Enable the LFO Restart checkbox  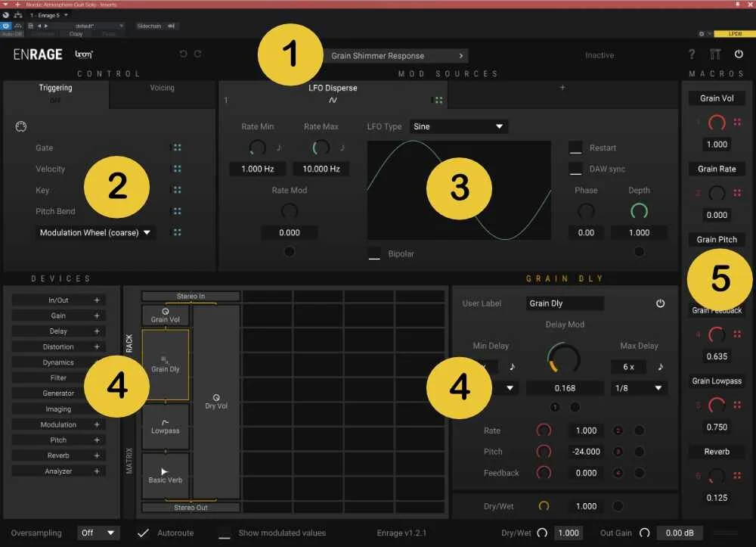point(575,148)
